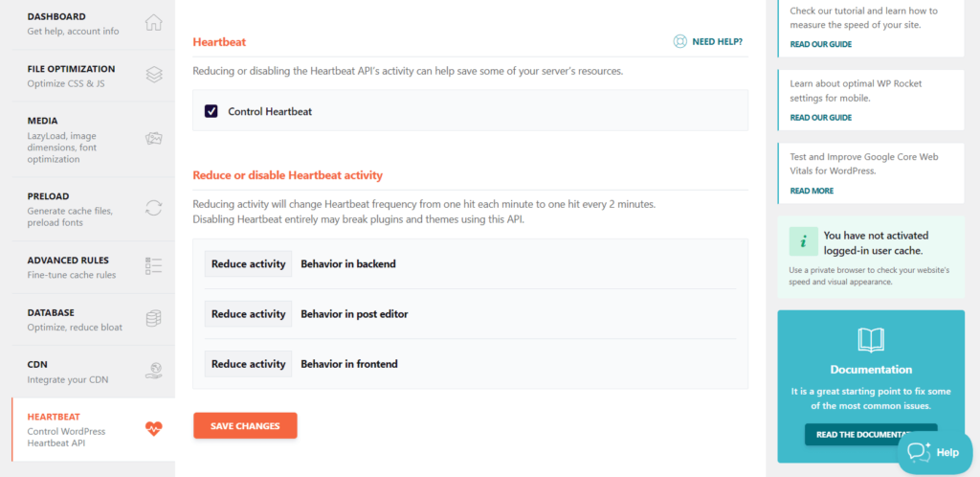
Task: Click the Need Help lifebuoy icon
Action: tap(679, 42)
